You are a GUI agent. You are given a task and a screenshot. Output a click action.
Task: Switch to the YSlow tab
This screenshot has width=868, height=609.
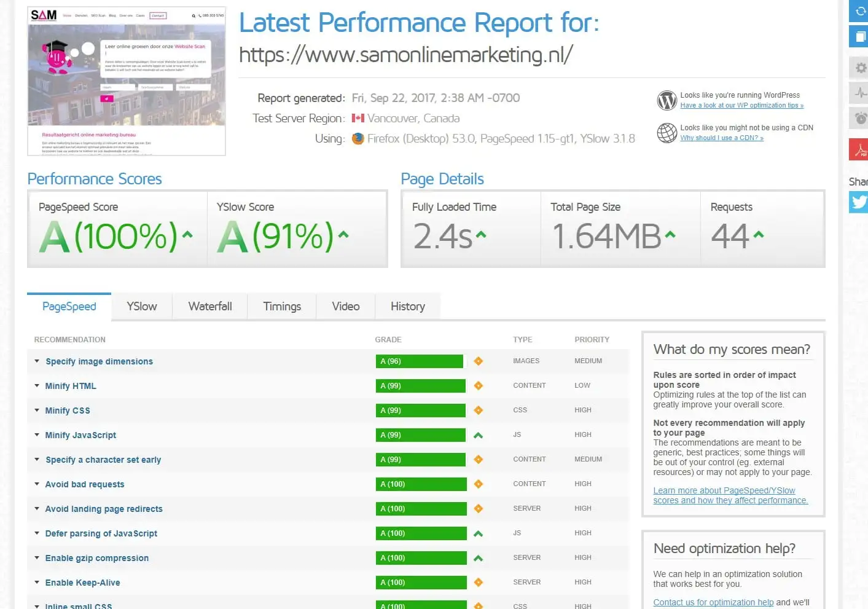142,307
